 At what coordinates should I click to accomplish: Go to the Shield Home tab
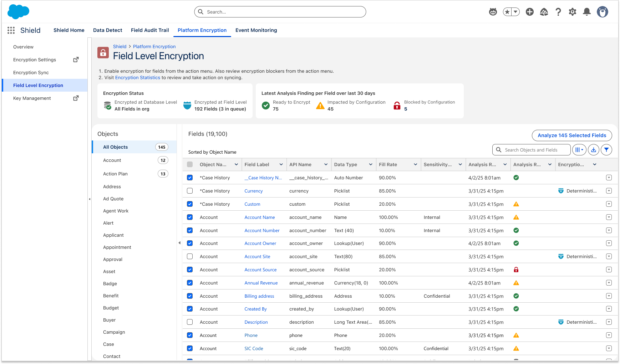point(69,30)
